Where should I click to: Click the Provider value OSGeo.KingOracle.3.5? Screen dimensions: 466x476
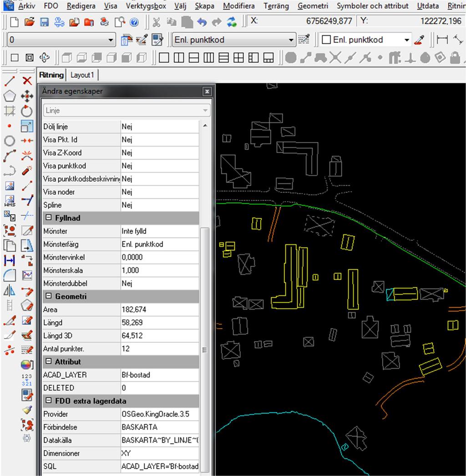160,414
